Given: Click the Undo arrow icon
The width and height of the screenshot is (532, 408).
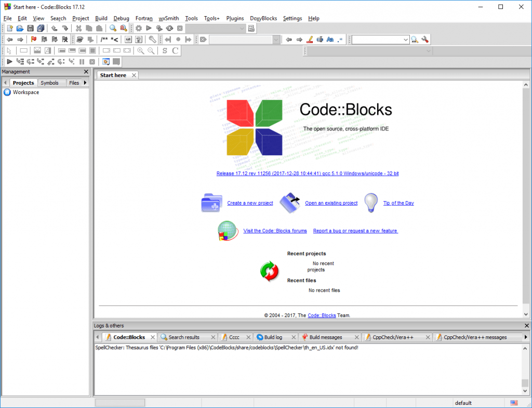Looking at the screenshot, I should 54,29.
